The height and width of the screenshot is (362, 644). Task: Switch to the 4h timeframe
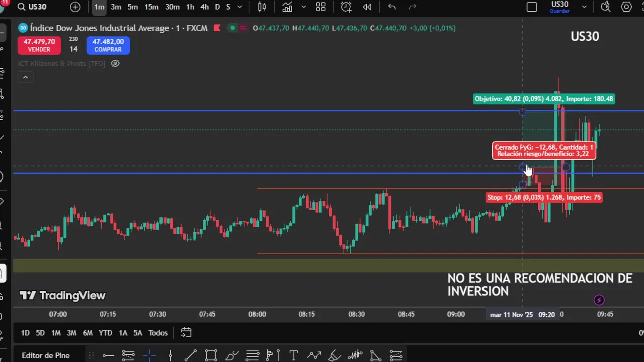[204, 7]
